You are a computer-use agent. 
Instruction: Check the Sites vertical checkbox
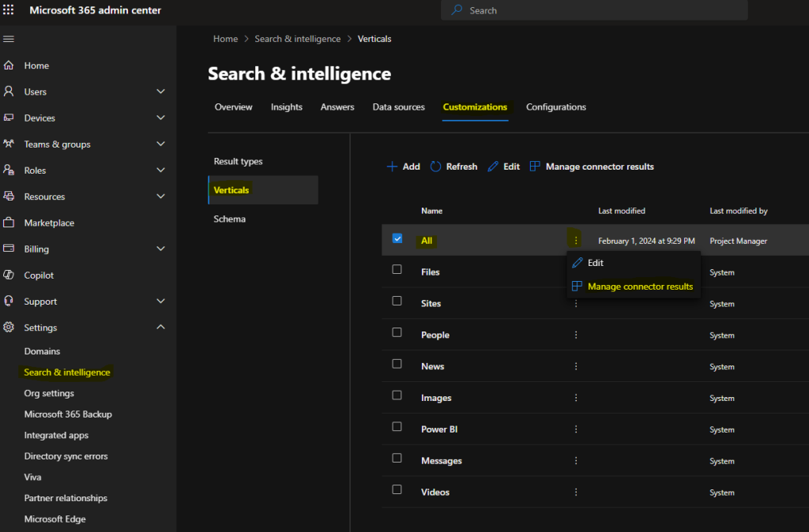pyautogui.click(x=397, y=301)
